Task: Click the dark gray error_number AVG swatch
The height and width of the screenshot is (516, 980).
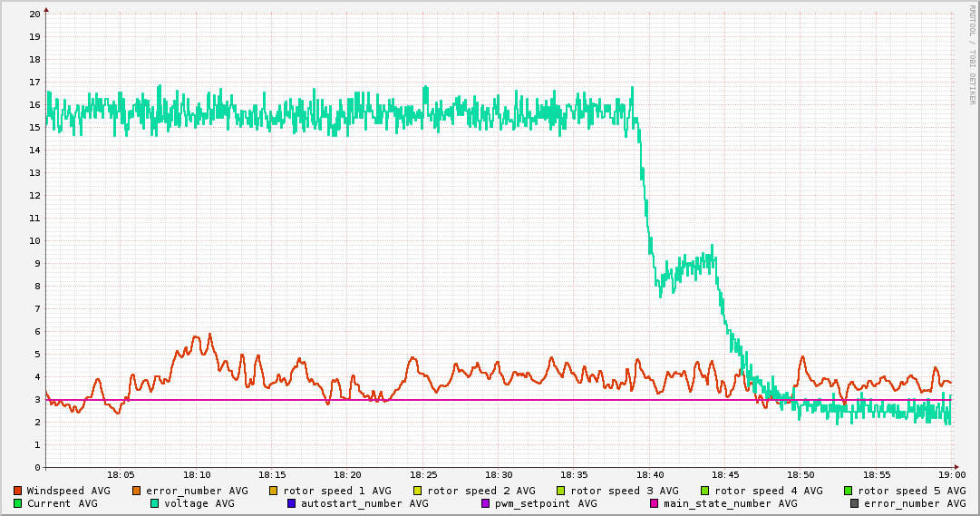Action: 855,503
